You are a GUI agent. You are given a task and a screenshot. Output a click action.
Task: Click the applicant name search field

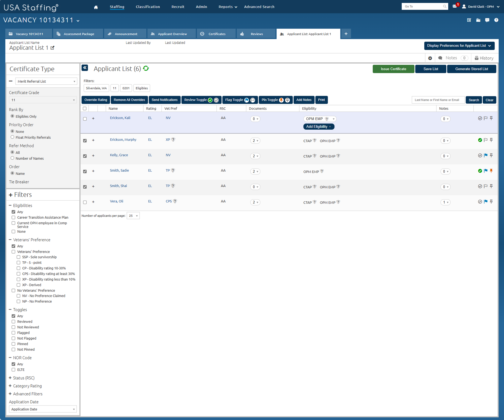[x=438, y=100]
